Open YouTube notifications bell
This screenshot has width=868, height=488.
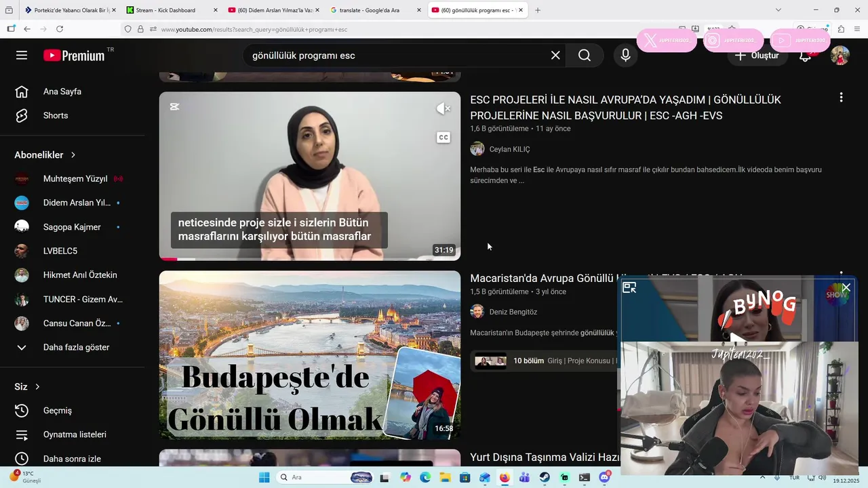[x=805, y=56]
